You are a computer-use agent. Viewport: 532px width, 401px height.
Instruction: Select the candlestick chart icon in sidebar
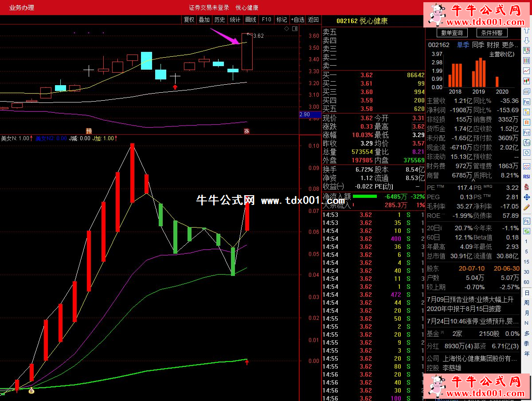point(527,81)
